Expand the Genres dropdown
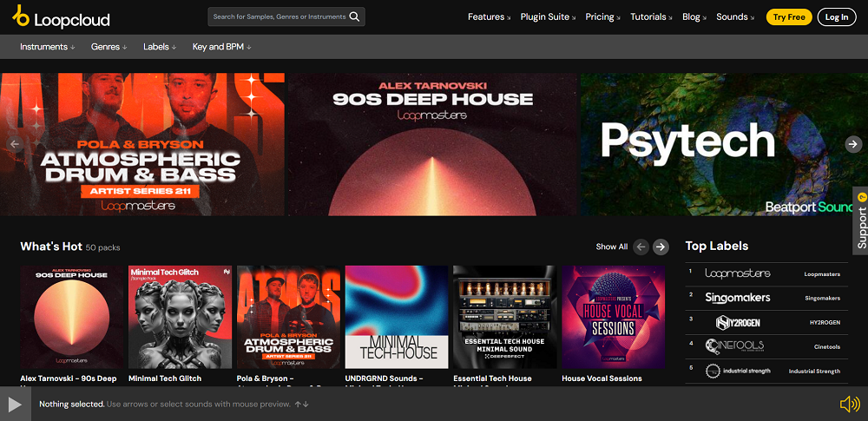This screenshot has width=868, height=421. 108,47
